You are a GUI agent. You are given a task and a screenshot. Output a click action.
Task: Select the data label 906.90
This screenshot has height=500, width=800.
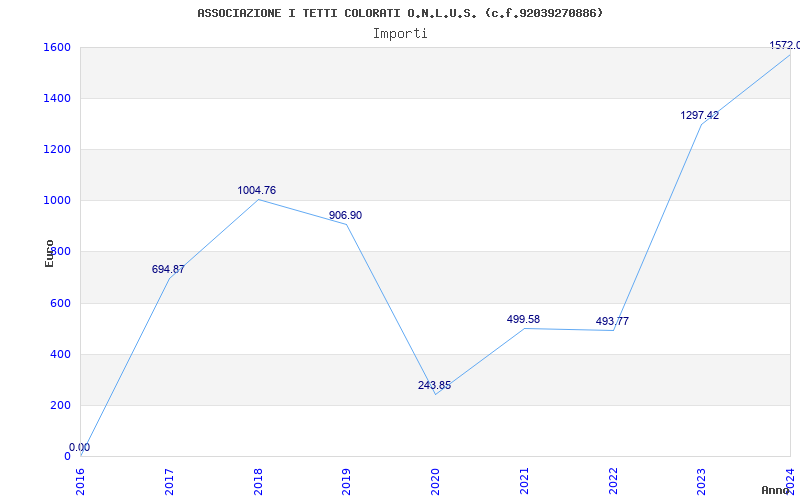pyautogui.click(x=345, y=215)
